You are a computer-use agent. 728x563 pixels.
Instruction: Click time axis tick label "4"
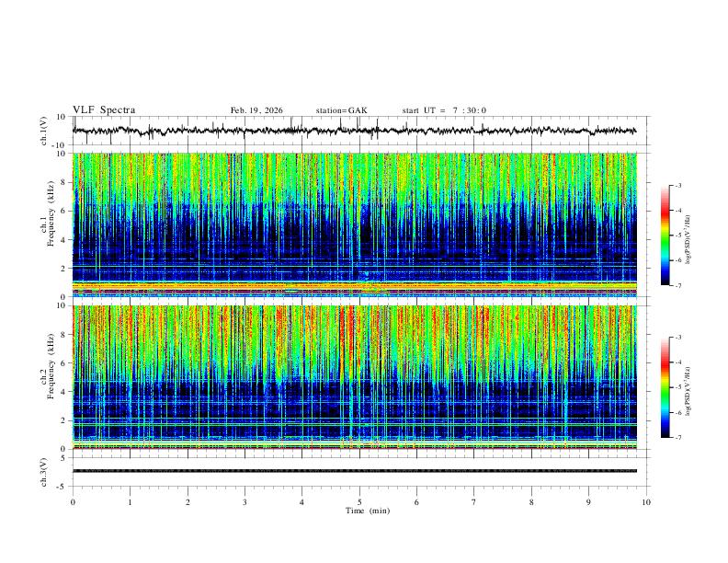coord(301,502)
